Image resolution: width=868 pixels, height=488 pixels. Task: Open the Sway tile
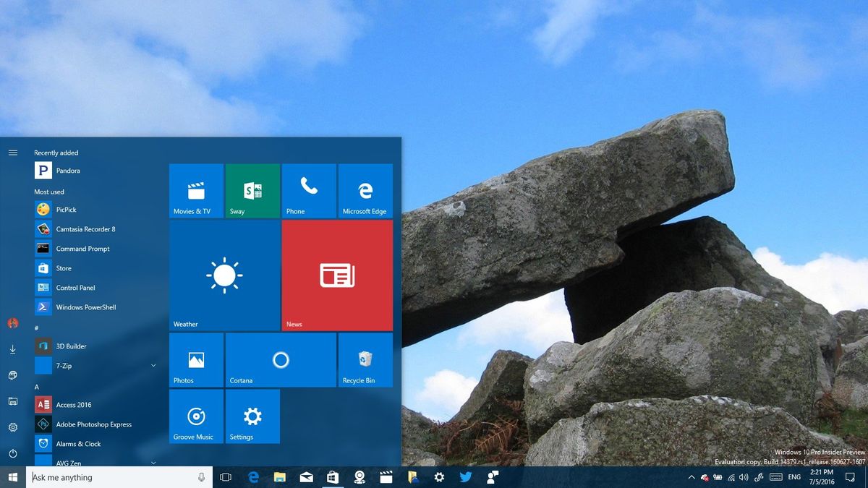pos(252,190)
